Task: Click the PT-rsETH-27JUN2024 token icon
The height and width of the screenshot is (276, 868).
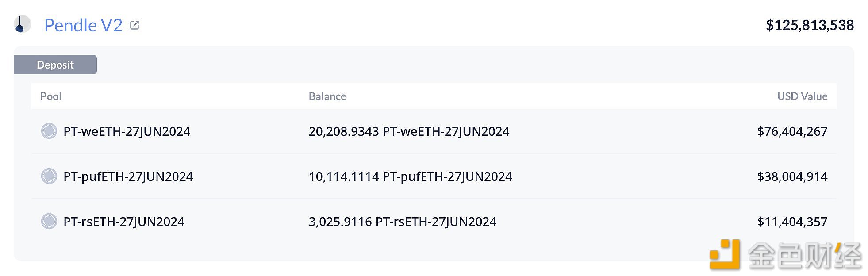Action: click(49, 222)
